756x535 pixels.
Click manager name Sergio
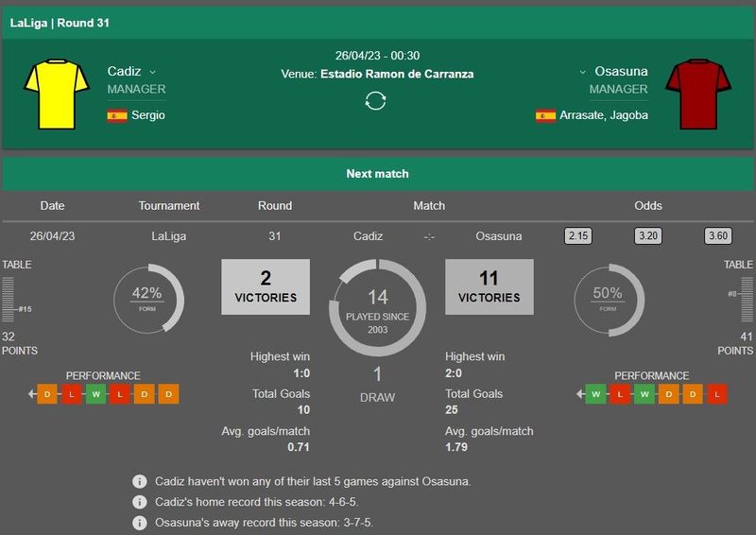(148, 115)
